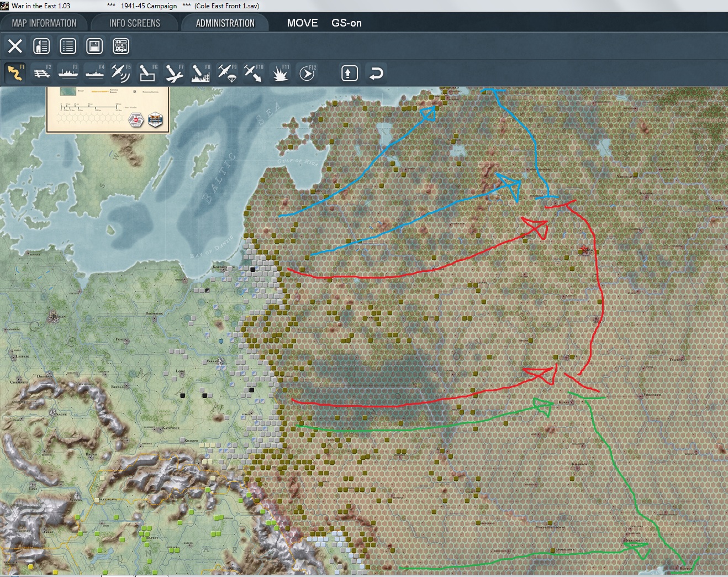
Task: Click the F11 explosion icon
Action: (281, 73)
